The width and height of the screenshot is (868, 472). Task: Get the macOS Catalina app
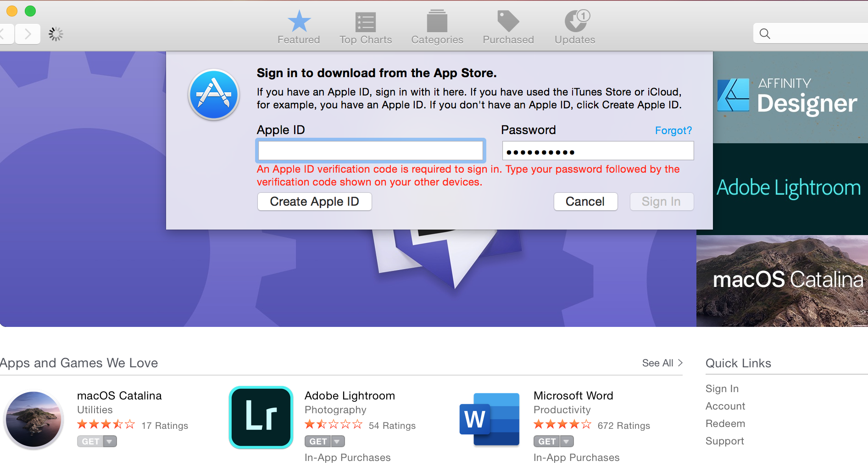(x=90, y=441)
